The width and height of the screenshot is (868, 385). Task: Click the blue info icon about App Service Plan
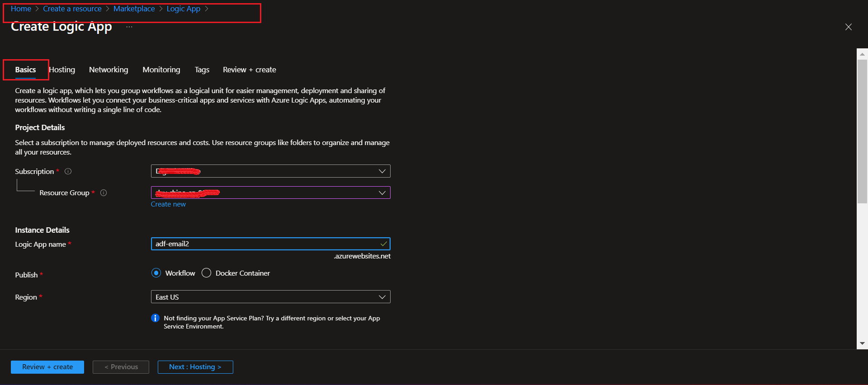[155, 318]
